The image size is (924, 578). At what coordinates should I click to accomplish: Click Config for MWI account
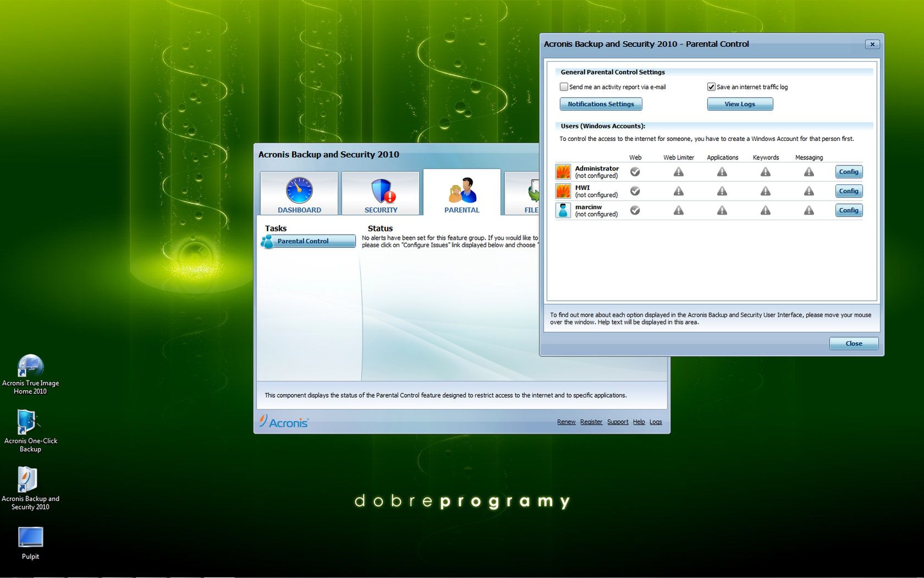[849, 191]
